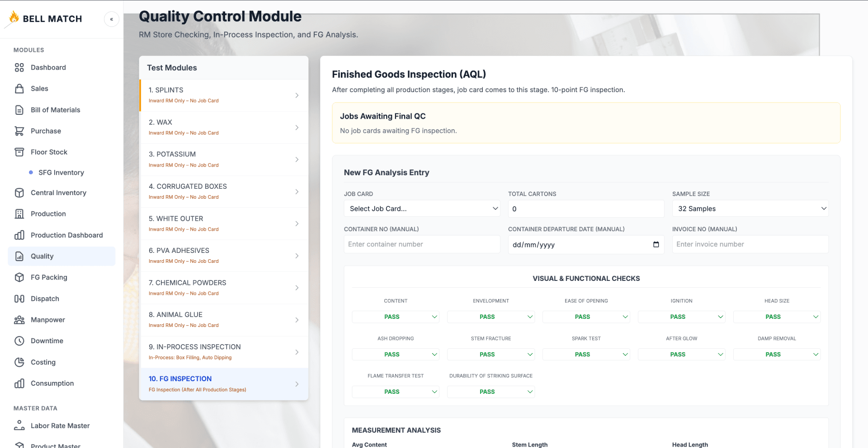Open Labor Rate Master under Master Data
Image resolution: width=868 pixels, height=448 pixels.
(x=61, y=425)
